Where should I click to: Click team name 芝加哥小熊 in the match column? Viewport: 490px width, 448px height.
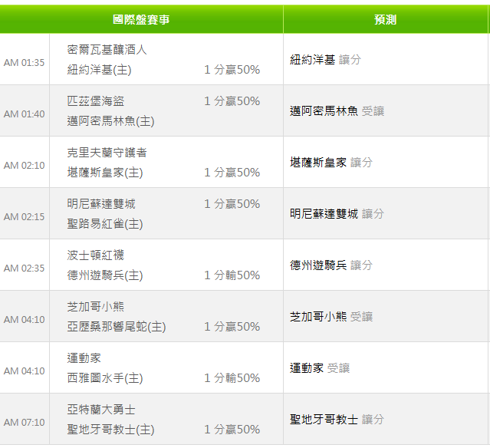tap(96, 306)
